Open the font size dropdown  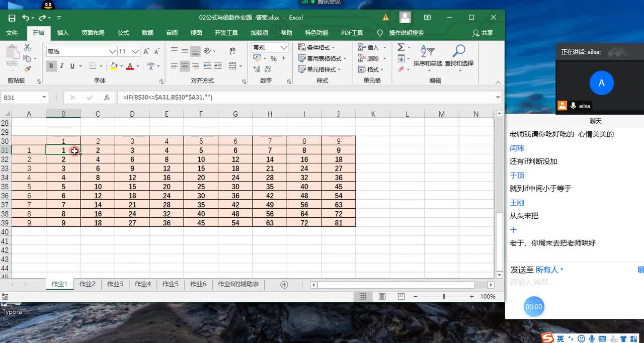(136, 51)
